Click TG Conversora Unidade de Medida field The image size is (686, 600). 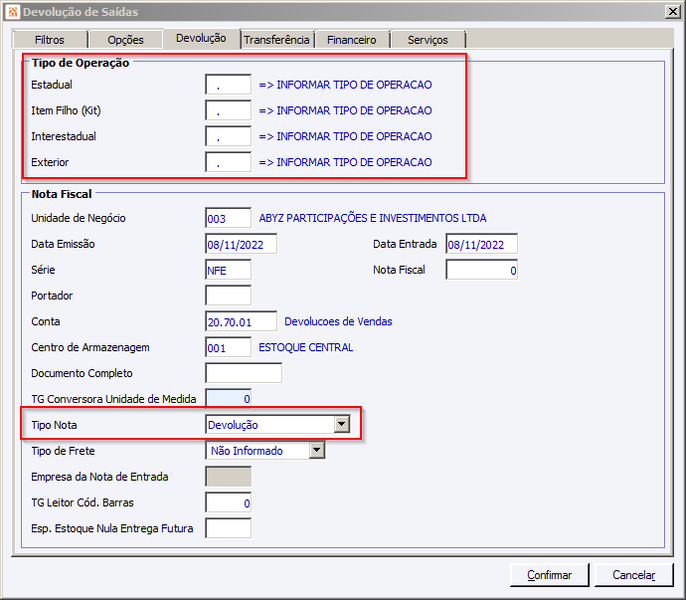pos(228,399)
